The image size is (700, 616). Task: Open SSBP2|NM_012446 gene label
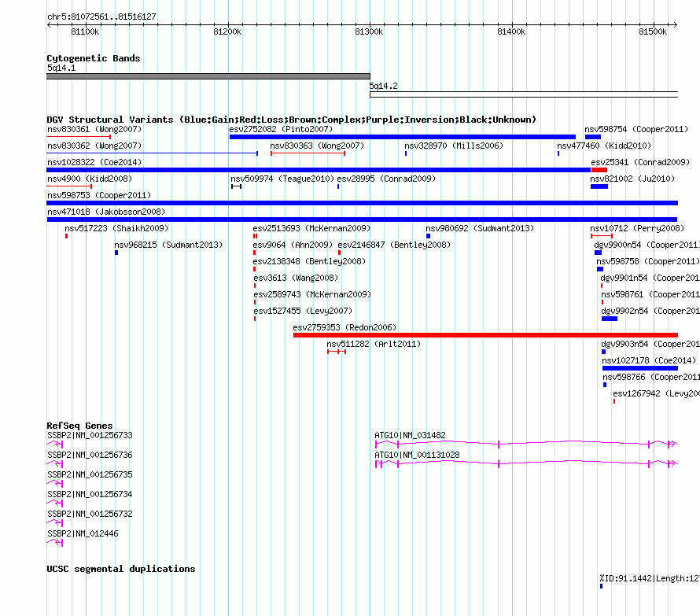coord(83,533)
